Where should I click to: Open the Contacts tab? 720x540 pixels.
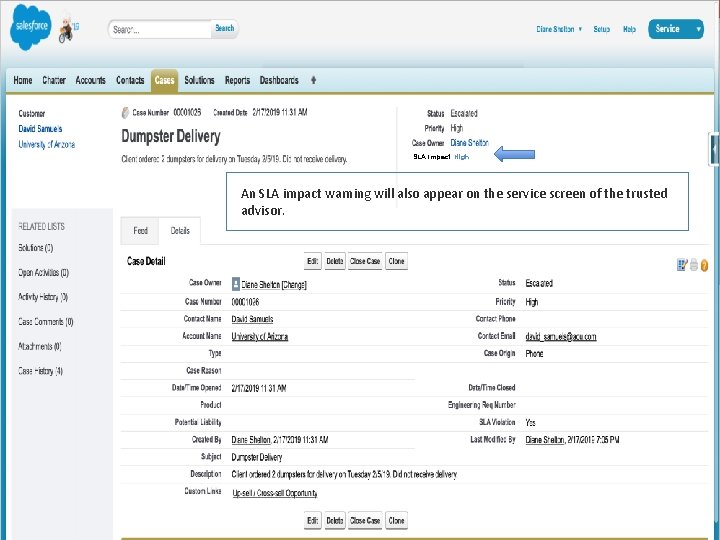130,80
